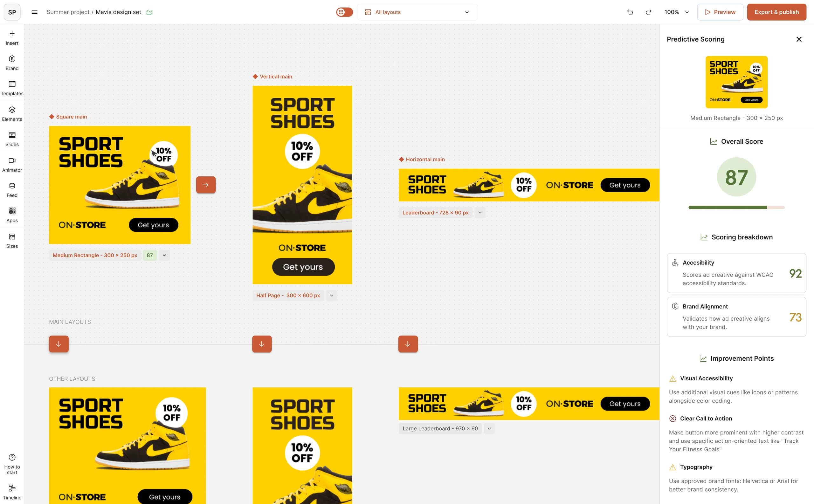Click right arrow button beside Square main
Screen dimensions: 814x504
pos(206,185)
